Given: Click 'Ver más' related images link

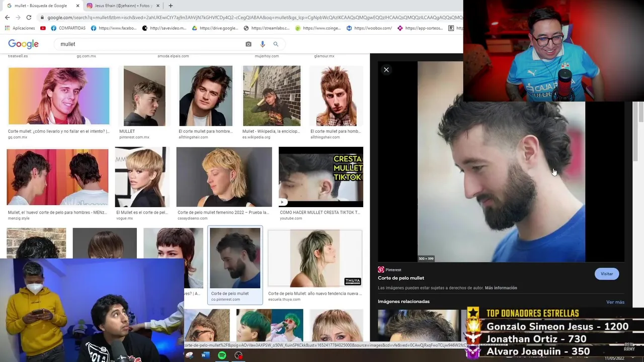Looking at the screenshot, I should pyautogui.click(x=615, y=302).
